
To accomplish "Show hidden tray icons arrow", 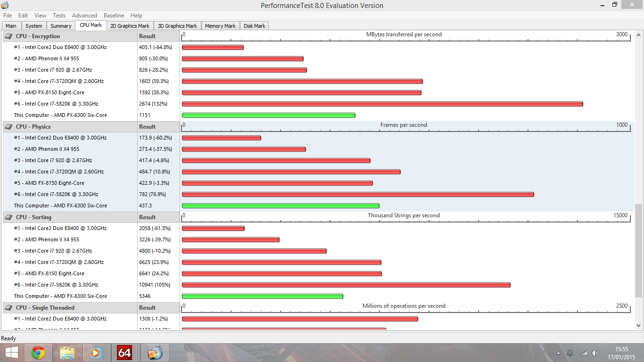I will tap(559, 353).
